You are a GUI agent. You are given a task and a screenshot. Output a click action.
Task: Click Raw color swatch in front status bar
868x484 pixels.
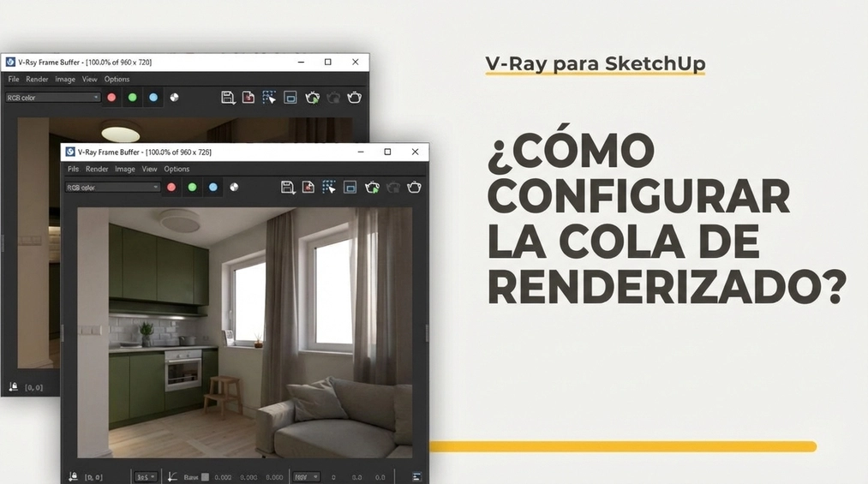(x=205, y=477)
